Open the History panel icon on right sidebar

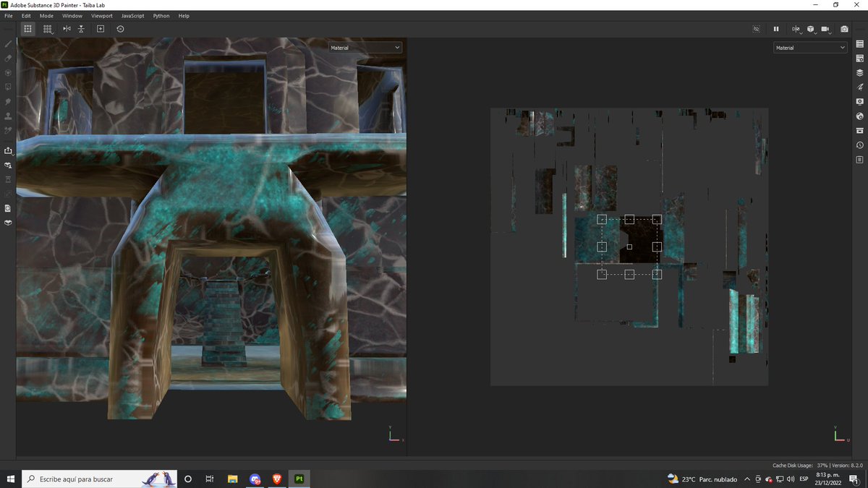click(859, 145)
